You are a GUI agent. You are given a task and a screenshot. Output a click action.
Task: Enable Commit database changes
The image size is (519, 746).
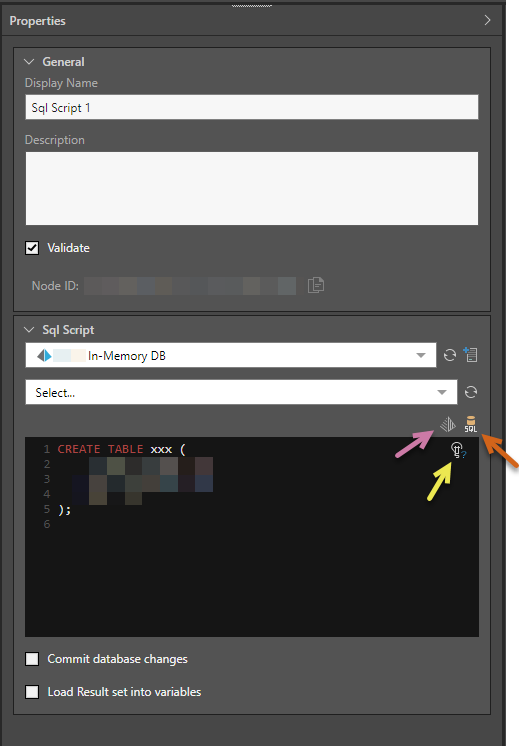(x=32, y=659)
